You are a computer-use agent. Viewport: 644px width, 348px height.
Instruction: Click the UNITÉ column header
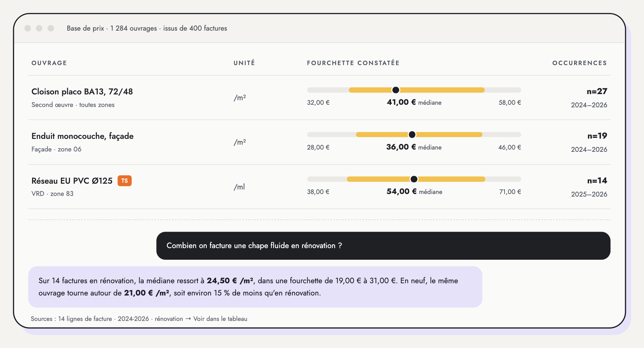pyautogui.click(x=244, y=63)
